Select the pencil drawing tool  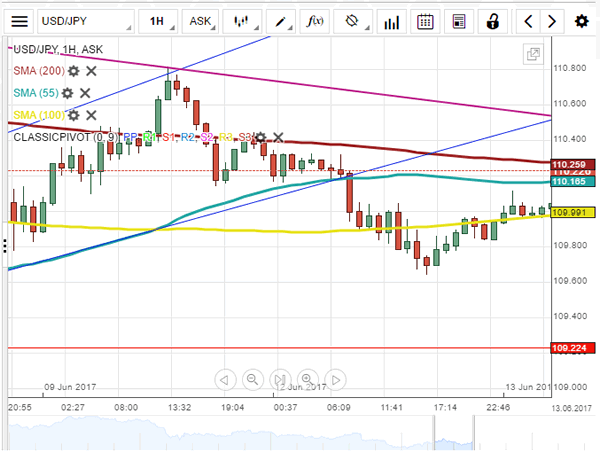click(x=281, y=20)
